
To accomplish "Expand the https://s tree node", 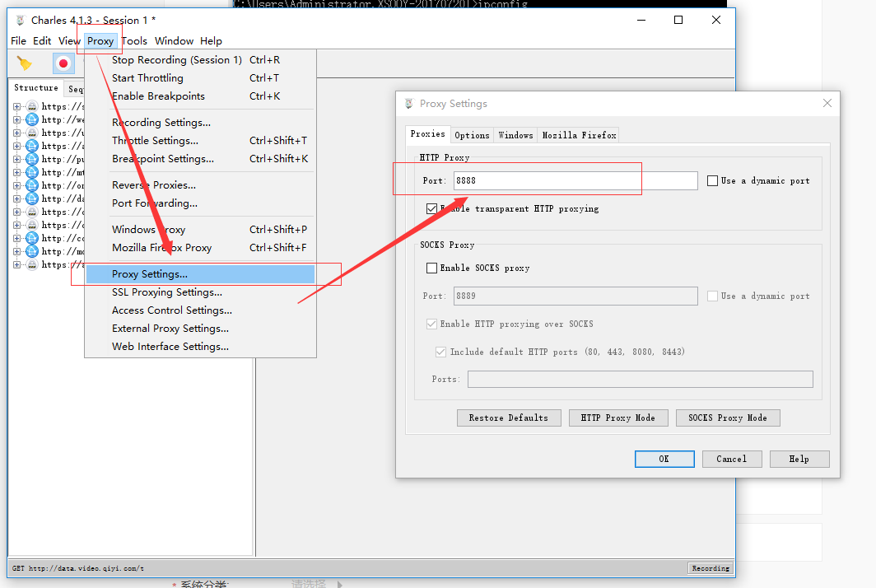I will (16, 106).
